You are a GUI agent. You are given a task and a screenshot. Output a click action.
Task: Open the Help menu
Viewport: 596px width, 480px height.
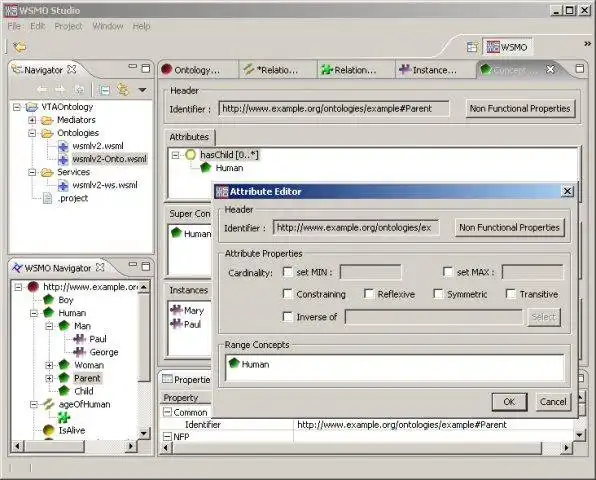click(141, 26)
